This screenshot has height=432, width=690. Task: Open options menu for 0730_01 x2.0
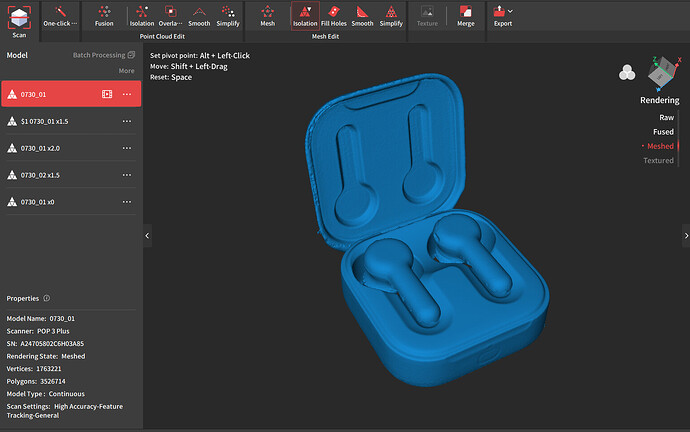[x=127, y=148]
